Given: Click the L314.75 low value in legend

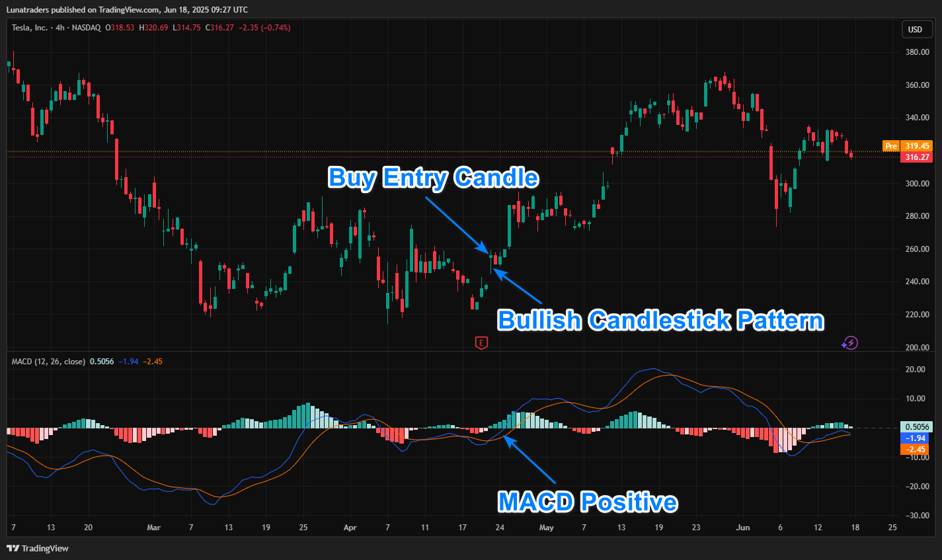Looking at the screenshot, I should point(186,28).
